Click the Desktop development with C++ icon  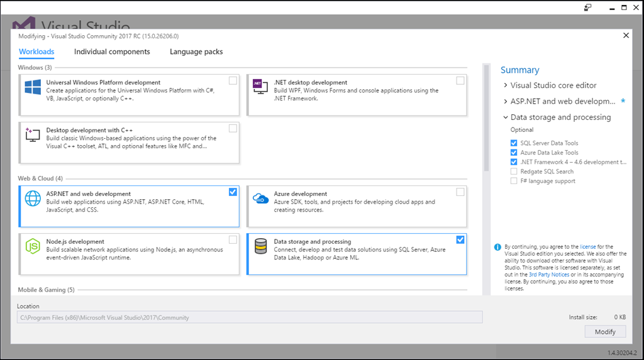tap(33, 134)
